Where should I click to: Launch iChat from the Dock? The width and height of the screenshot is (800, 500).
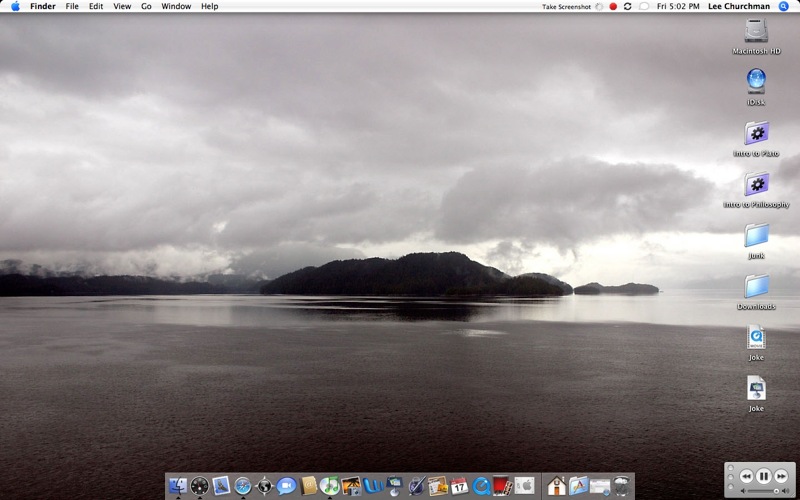click(x=286, y=486)
